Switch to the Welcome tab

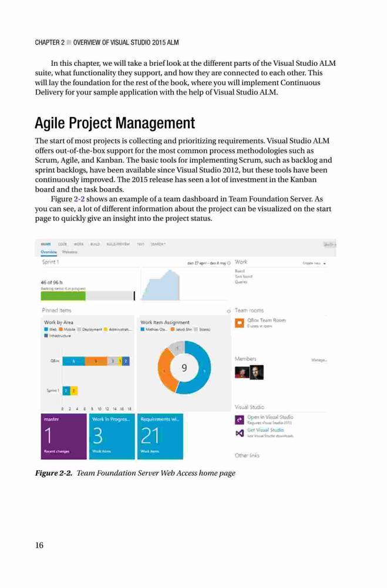(x=70, y=252)
